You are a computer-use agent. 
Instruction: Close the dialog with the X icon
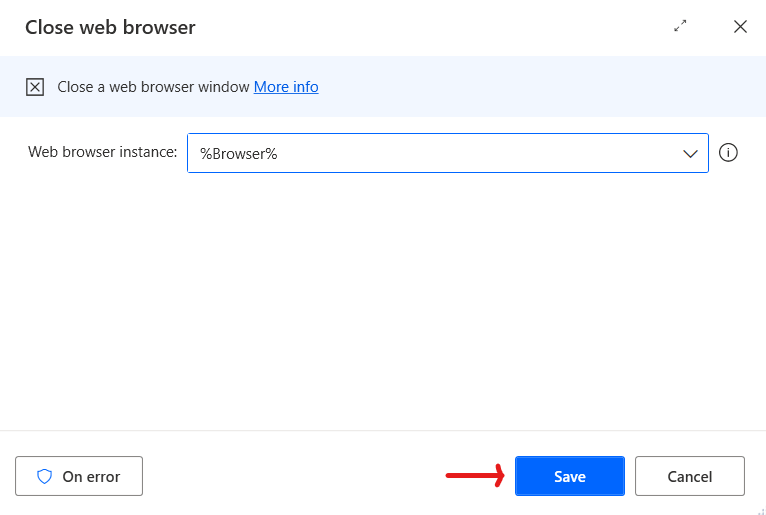pyautogui.click(x=740, y=27)
